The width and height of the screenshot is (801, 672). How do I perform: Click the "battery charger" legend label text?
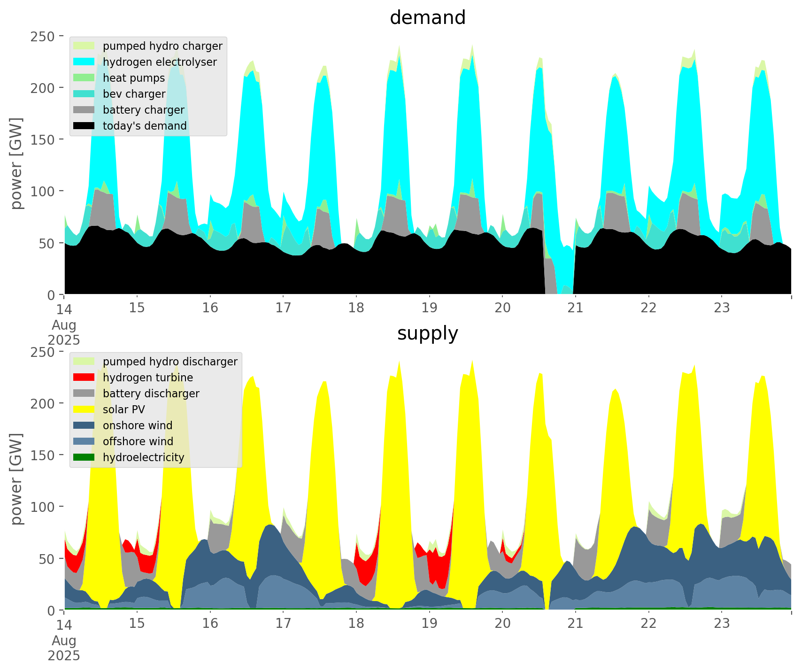[143, 110]
